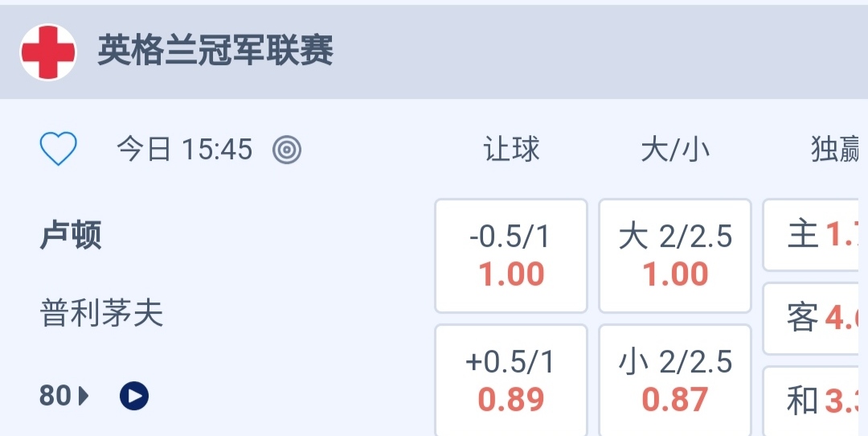Select the +0.5/1 handicap odds 0.89
868x436 pixels.
click(511, 380)
